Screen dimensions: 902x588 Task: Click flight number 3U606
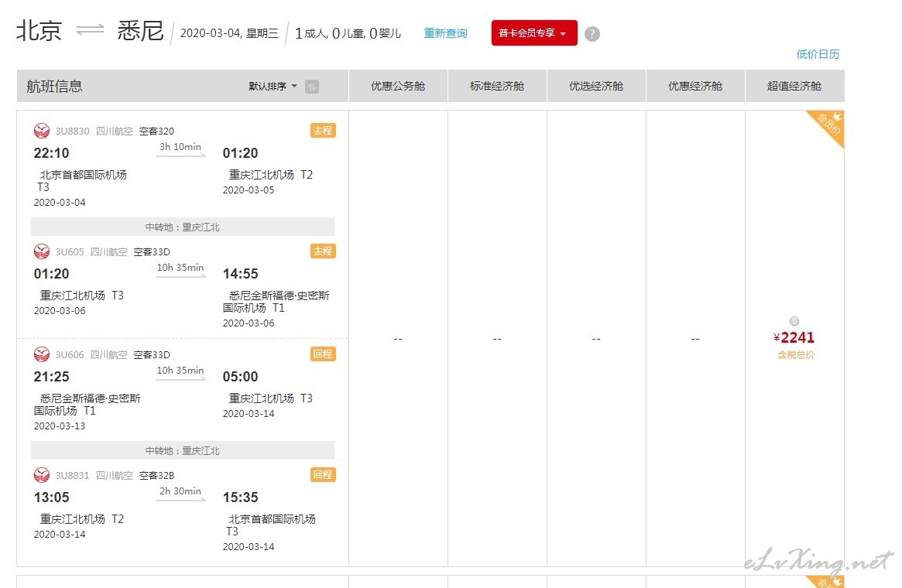(x=70, y=354)
